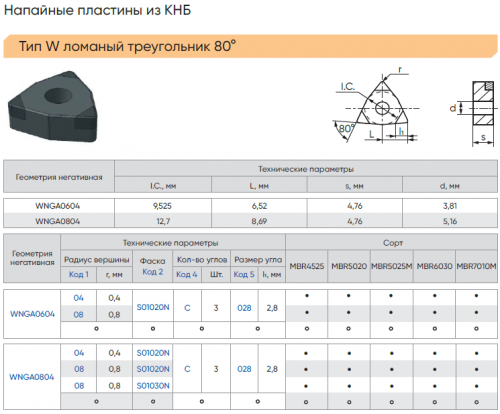Screen dimensions: 500x414
Task: Click the I.C., мм column header
Action: (x=163, y=186)
